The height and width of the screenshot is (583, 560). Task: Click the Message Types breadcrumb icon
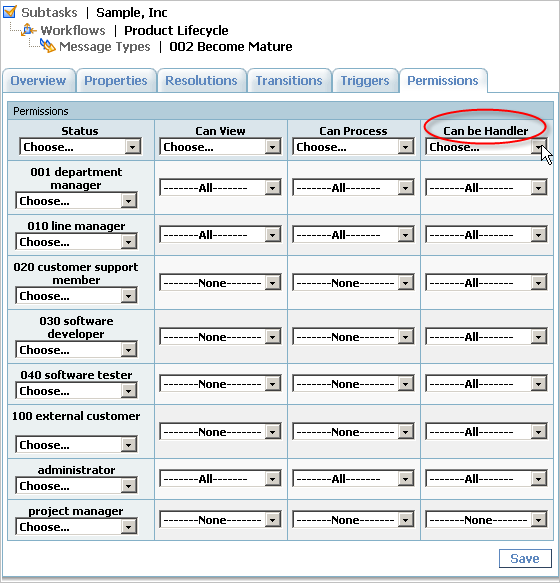(48, 46)
